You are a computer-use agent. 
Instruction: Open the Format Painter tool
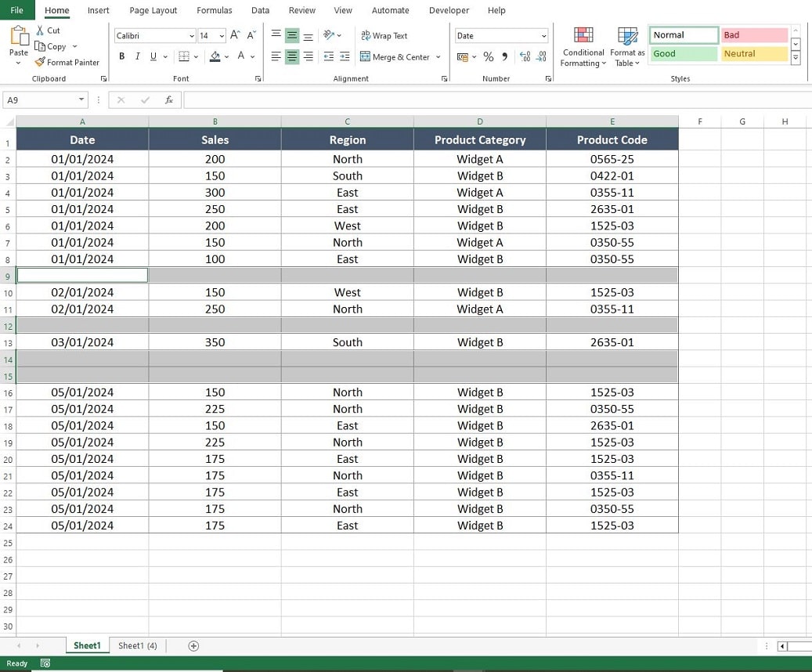[67, 62]
